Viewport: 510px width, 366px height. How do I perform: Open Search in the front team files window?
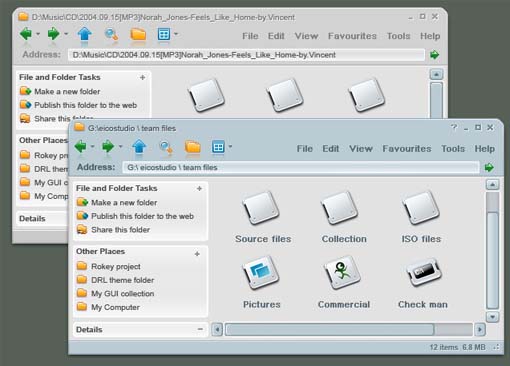pos(166,147)
